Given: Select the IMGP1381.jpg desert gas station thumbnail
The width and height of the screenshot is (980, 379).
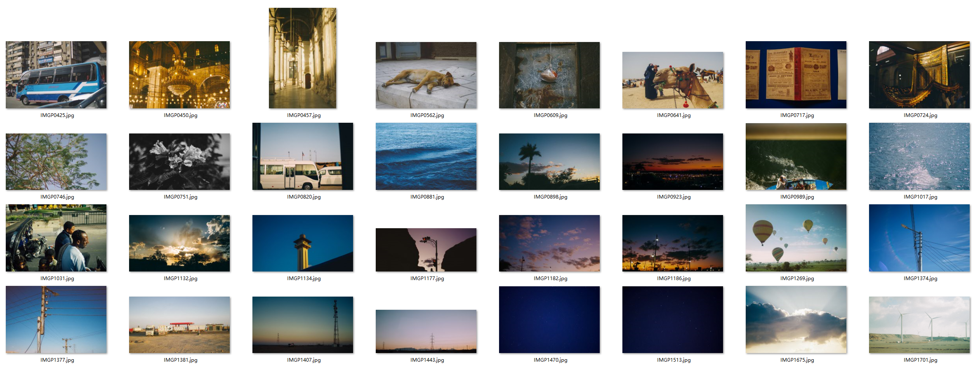Looking at the screenshot, I should point(179,325).
